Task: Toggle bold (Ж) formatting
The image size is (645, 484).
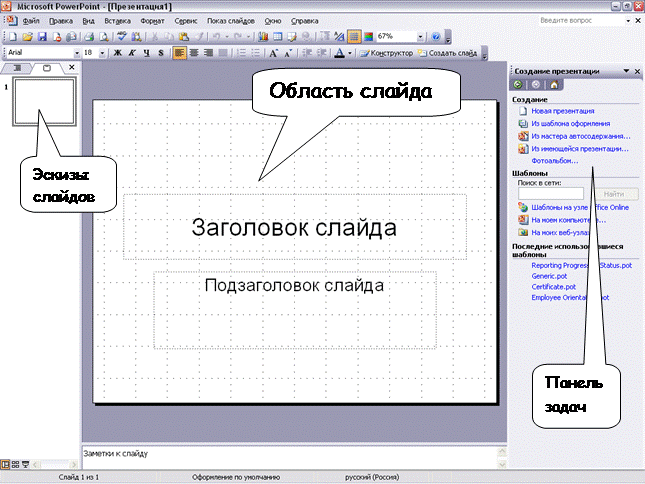Action: pyautogui.click(x=118, y=53)
